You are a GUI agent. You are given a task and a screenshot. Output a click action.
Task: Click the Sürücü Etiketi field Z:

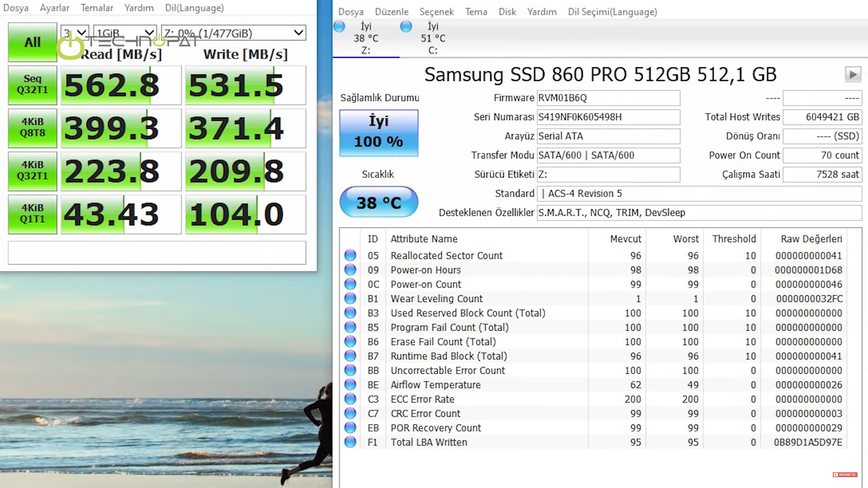click(609, 174)
